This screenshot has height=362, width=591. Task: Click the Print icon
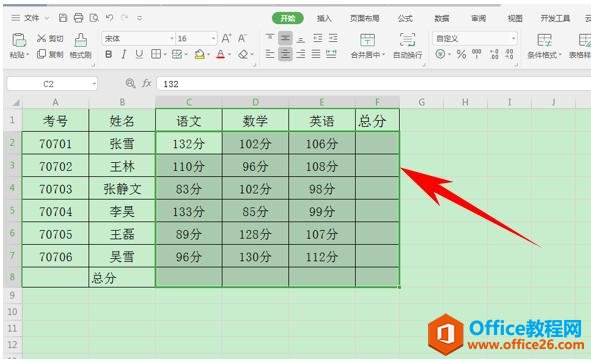click(x=78, y=18)
